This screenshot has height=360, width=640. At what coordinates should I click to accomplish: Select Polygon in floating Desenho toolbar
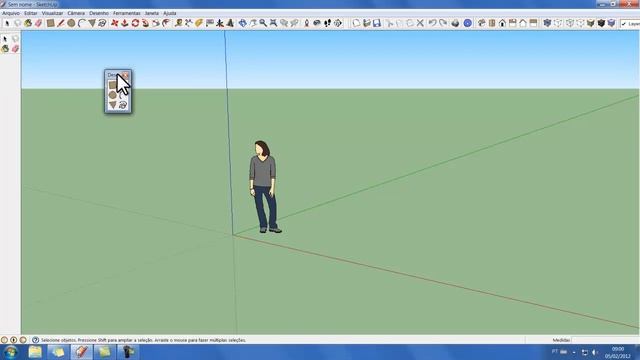(113, 105)
